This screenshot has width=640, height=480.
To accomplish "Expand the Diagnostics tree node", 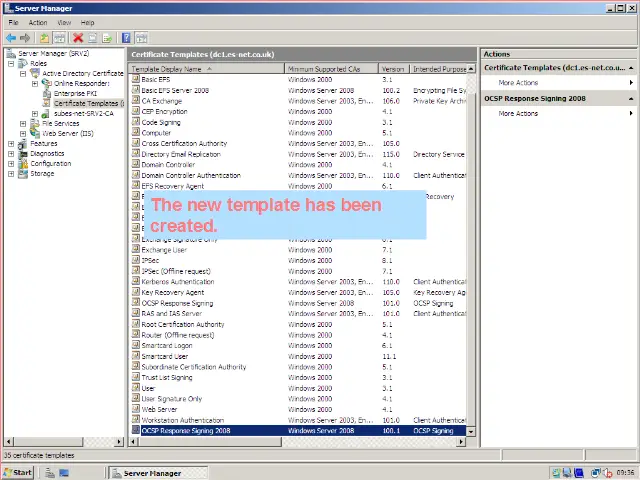I will [x=11, y=153].
